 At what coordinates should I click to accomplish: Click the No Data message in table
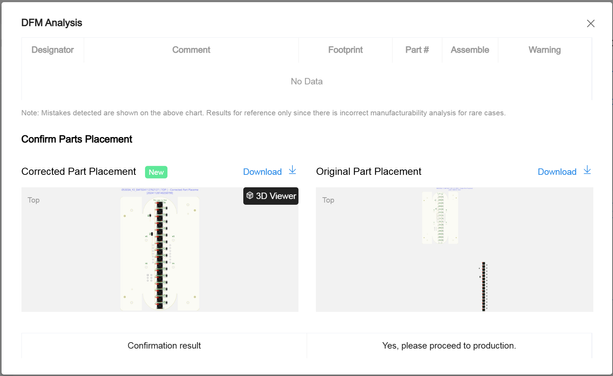point(306,81)
